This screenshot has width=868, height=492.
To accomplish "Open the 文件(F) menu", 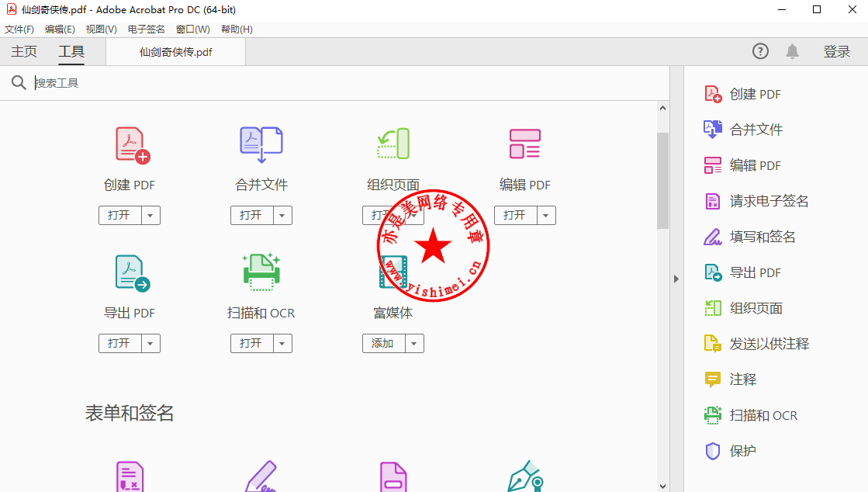I will 19,29.
